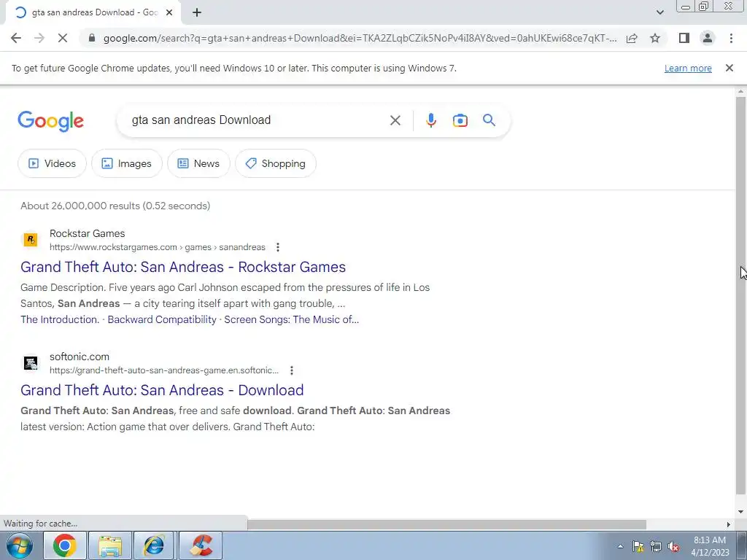Open Grand Theft Auto: San Andreas - Download

162,390
